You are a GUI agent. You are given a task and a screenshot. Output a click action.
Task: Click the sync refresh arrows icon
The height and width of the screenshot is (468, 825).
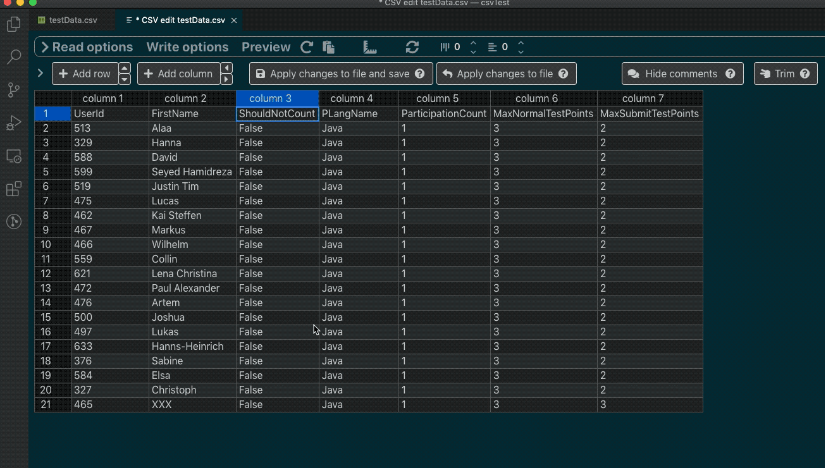[x=412, y=47]
